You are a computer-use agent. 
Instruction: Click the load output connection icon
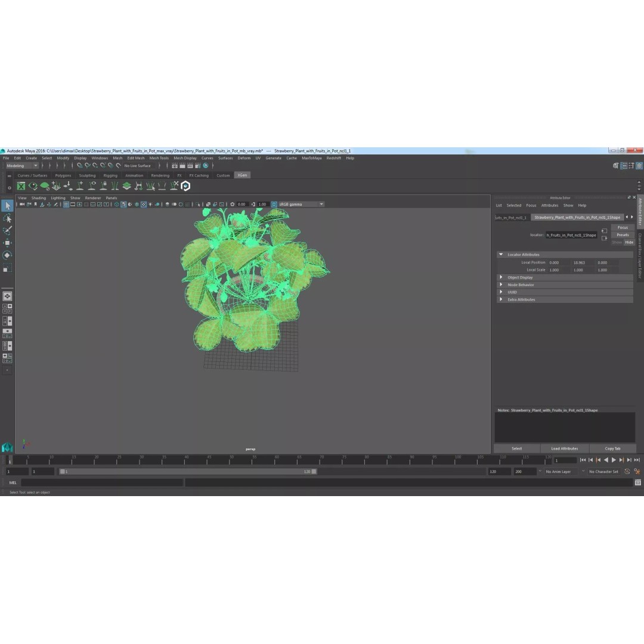coord(604,238)
